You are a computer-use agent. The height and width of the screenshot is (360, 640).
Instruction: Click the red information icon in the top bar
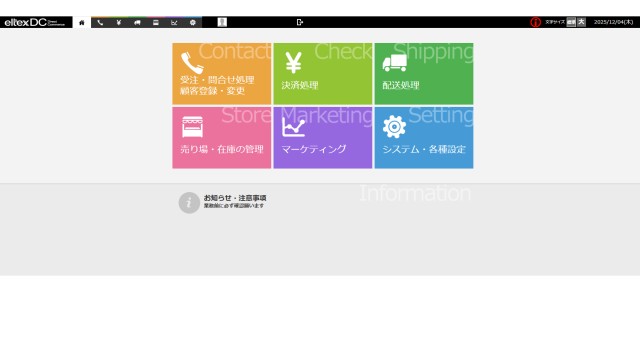click(x=535, y=22)
